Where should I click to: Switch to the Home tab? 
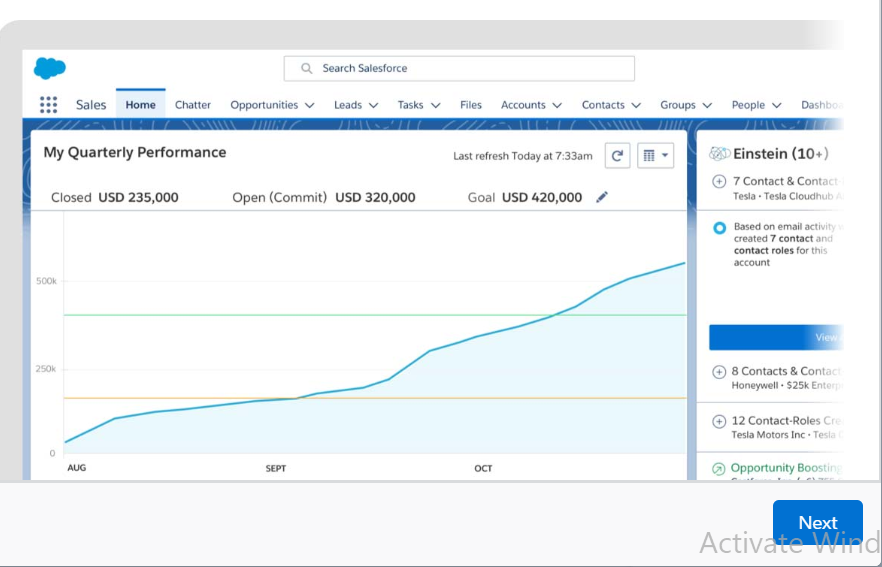coord(141,104)
